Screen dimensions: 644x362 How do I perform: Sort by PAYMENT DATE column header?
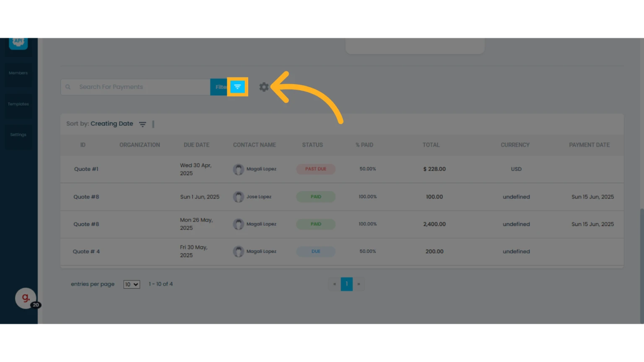tap(589, 145)
